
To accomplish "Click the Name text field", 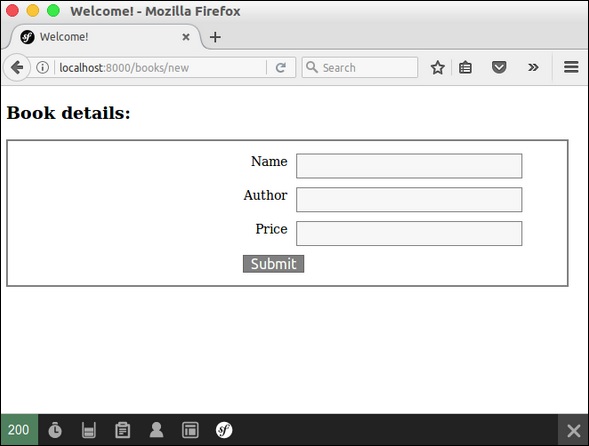I will point(409,166).
